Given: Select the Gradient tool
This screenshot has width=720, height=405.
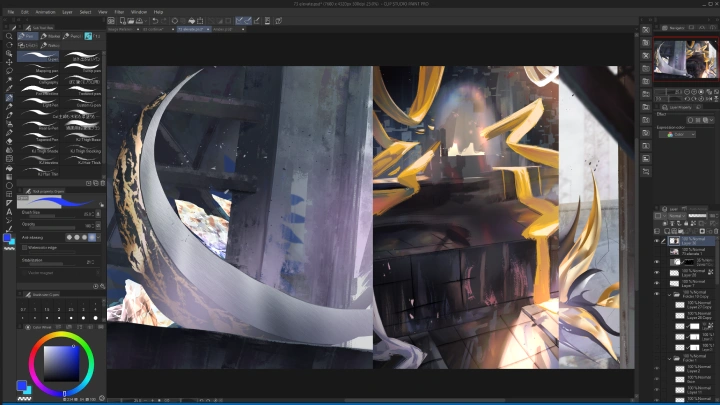Looking at the screenshot, I should coord(9,177).
